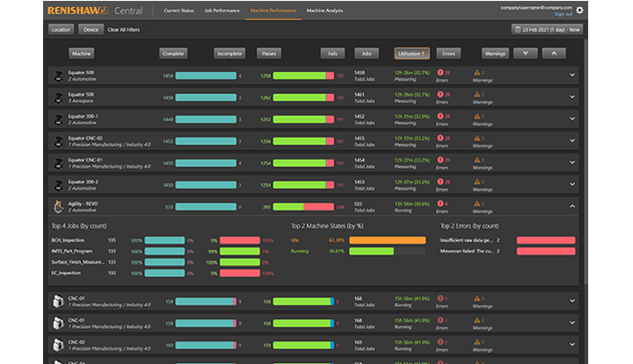Expand the Equator CNC-01 row
The height and width of the screenshot is (364, 633).
572,163
